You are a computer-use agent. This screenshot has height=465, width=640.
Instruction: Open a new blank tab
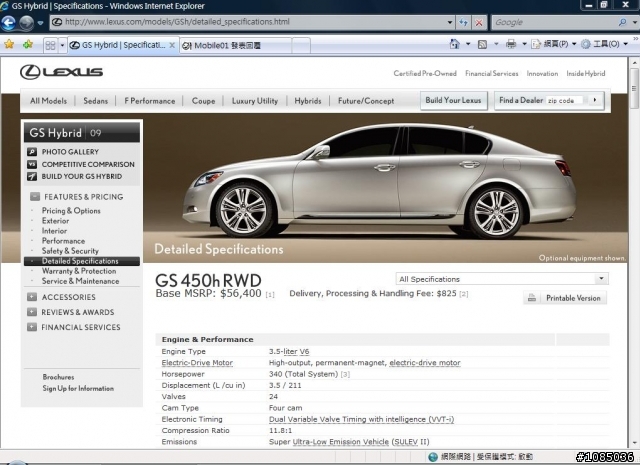[301, 45]
